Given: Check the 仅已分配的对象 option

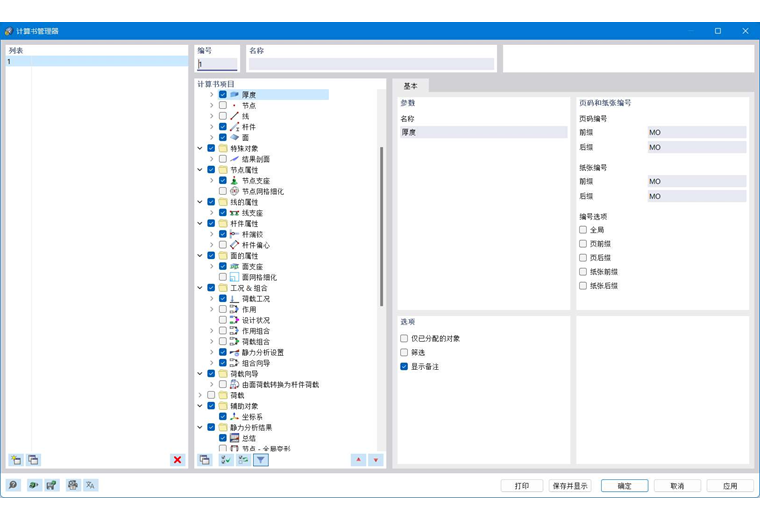Looking at the screenshot, I should (x=404, y=338).
